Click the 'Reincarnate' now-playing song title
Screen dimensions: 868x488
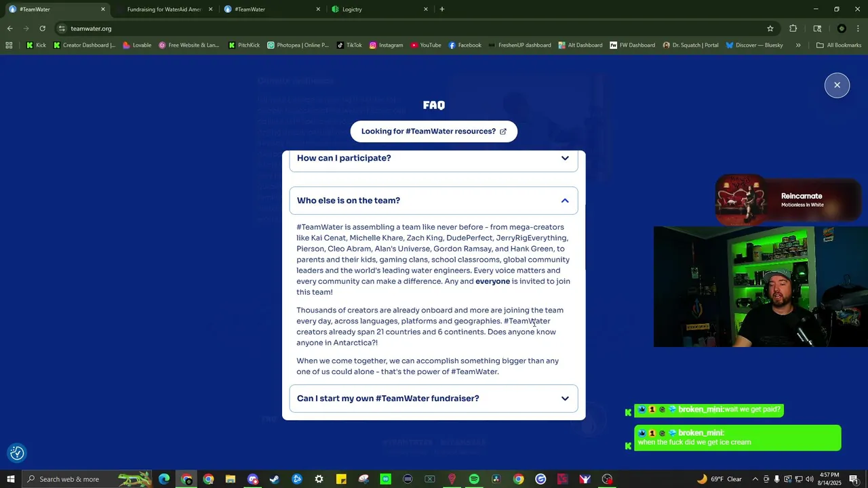(x=802, y=196)
